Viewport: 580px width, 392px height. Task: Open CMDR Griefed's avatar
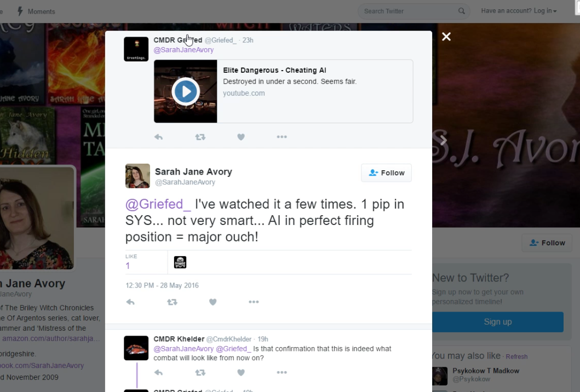(136, 49)
